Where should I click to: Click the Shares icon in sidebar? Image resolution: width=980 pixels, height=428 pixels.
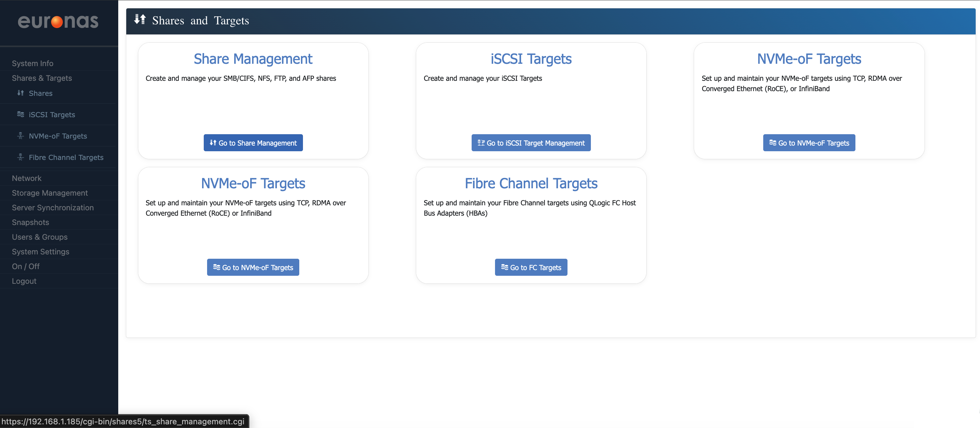21,93
